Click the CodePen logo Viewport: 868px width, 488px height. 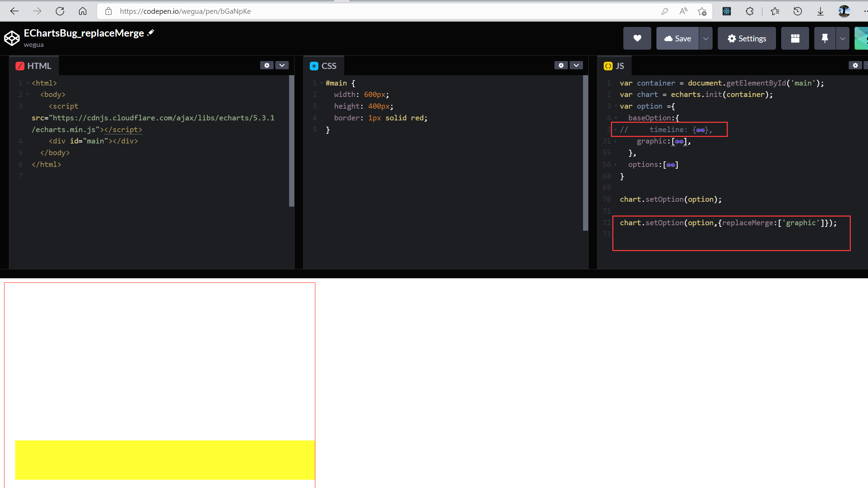coord(11,38)
